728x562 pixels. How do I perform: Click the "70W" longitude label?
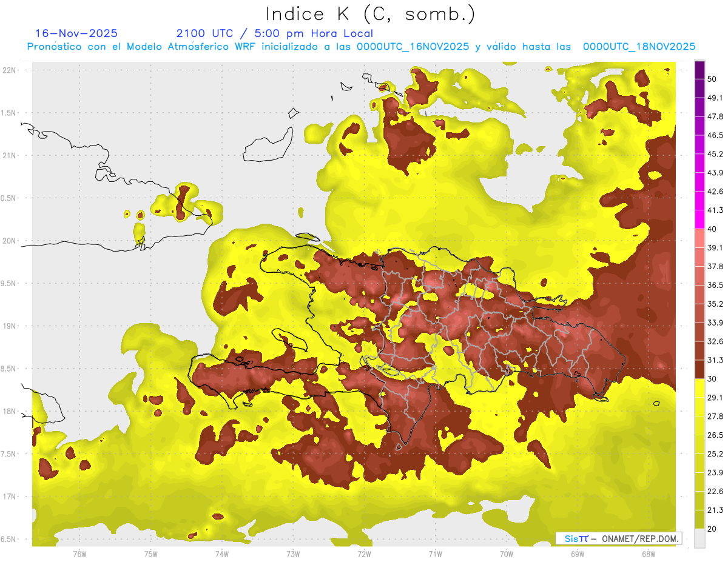507,554
